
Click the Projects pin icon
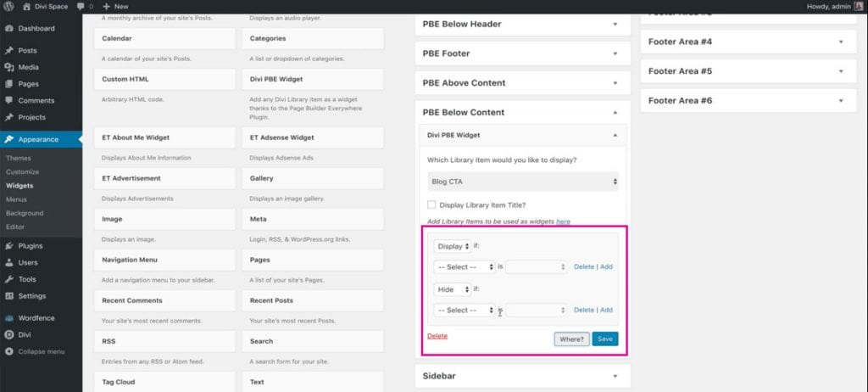(8, 117)
